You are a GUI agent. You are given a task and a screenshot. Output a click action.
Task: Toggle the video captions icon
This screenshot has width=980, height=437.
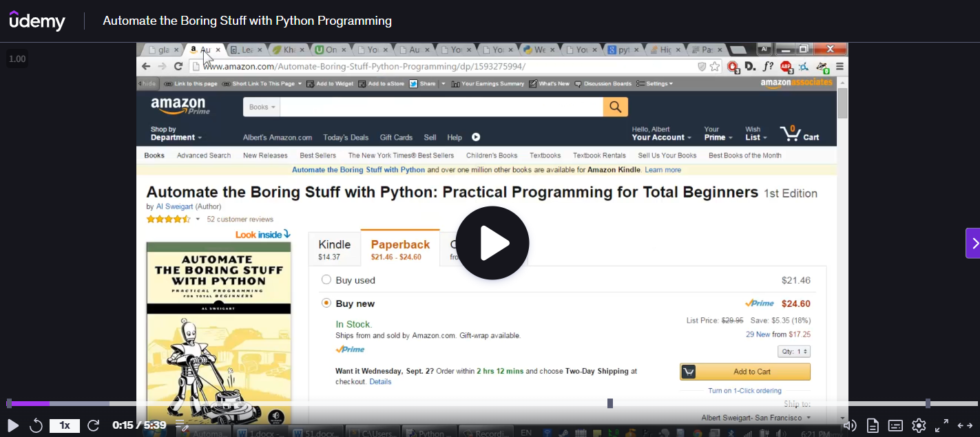(895, 425)
